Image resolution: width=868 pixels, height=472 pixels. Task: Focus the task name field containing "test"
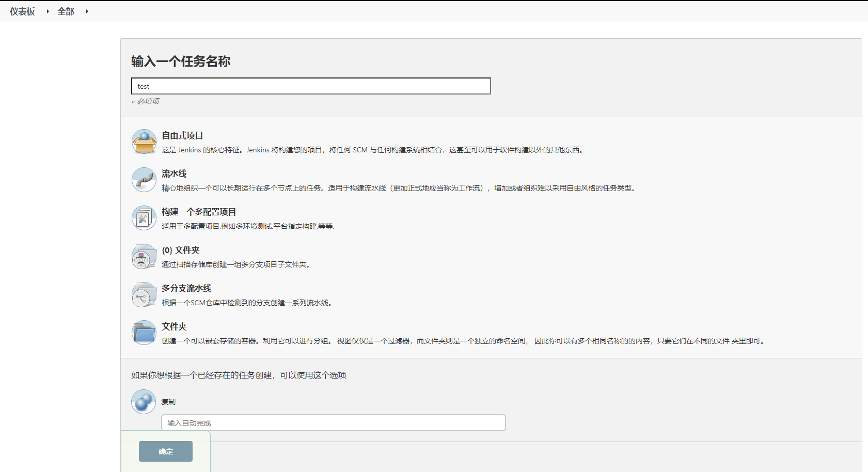pyautogui.click(x=311, y=86)
